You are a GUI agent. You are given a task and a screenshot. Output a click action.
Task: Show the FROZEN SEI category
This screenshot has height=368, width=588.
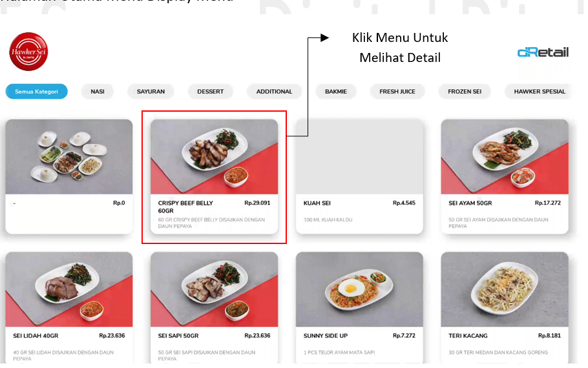tap(465, 92)
